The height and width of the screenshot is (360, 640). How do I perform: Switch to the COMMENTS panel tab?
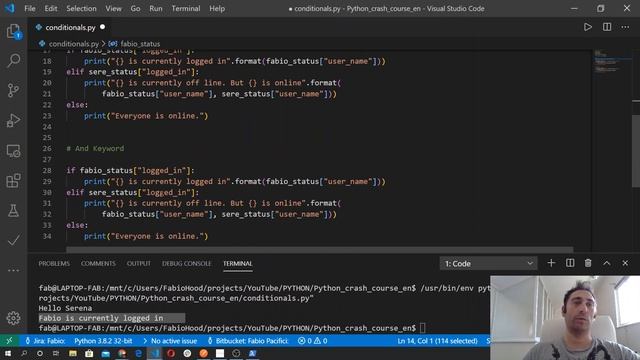(98, 264)
